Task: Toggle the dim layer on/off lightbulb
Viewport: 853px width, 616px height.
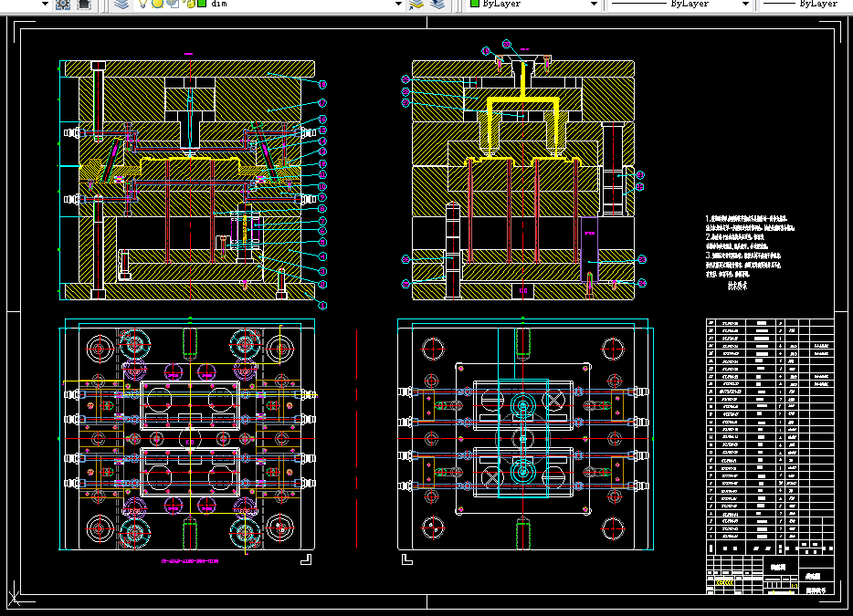Action: point(144,4)
